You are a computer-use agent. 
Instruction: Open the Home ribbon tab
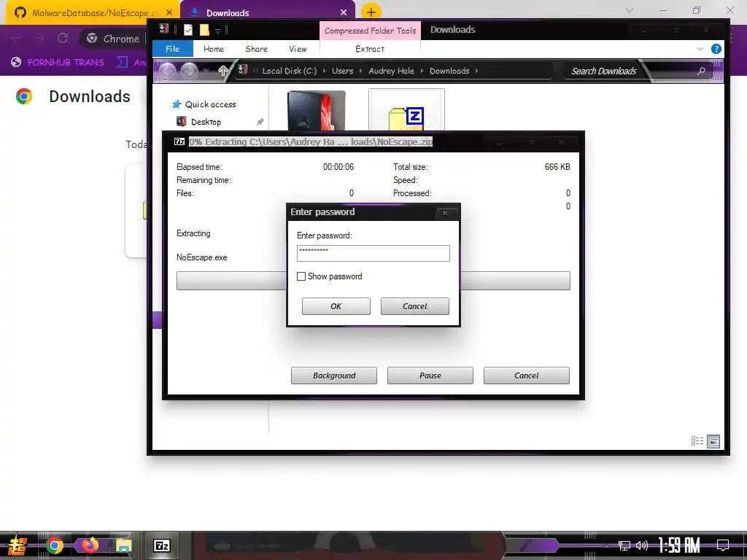point(214,49)
